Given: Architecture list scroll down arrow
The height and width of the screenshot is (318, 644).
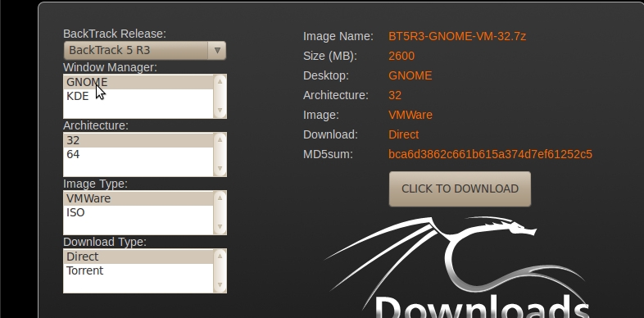Looking at the screenshot, I should (220, 169).
